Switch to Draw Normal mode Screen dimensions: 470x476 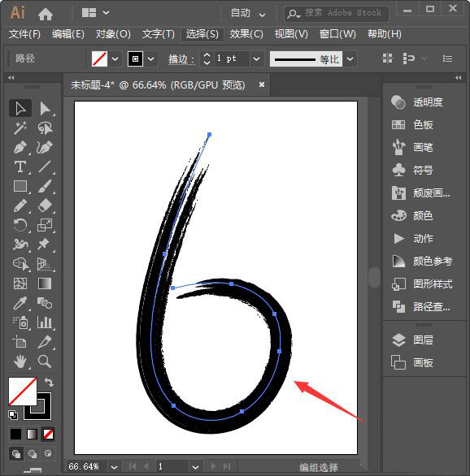point(16,454)
